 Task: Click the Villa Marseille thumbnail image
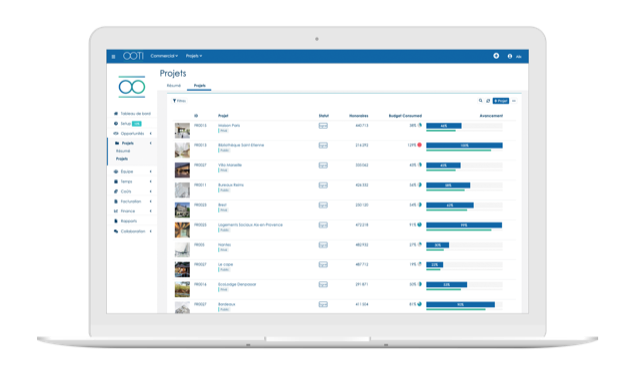coord(182,170)
